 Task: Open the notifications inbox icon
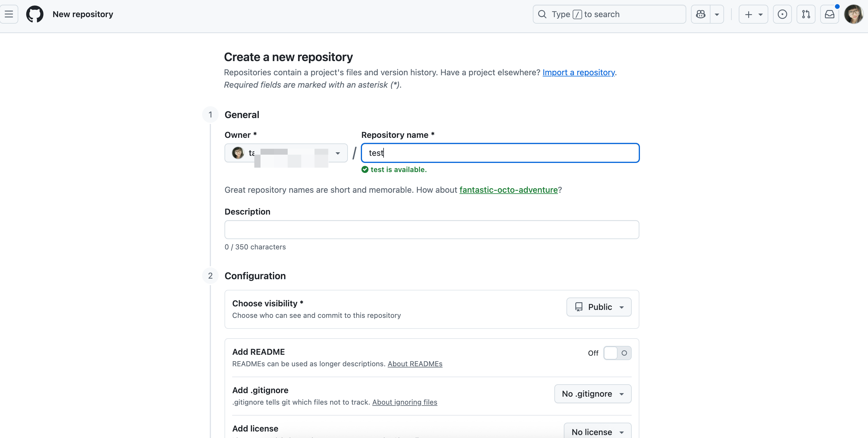pos(829,14)
